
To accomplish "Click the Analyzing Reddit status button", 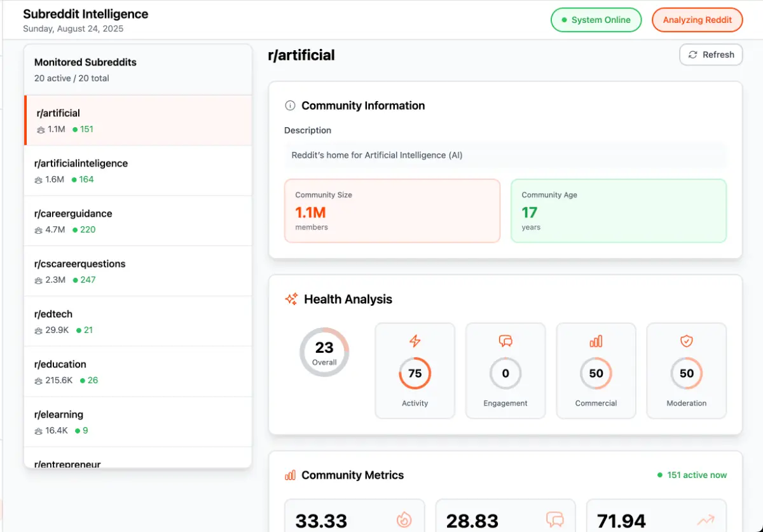I will pos(698,20).
